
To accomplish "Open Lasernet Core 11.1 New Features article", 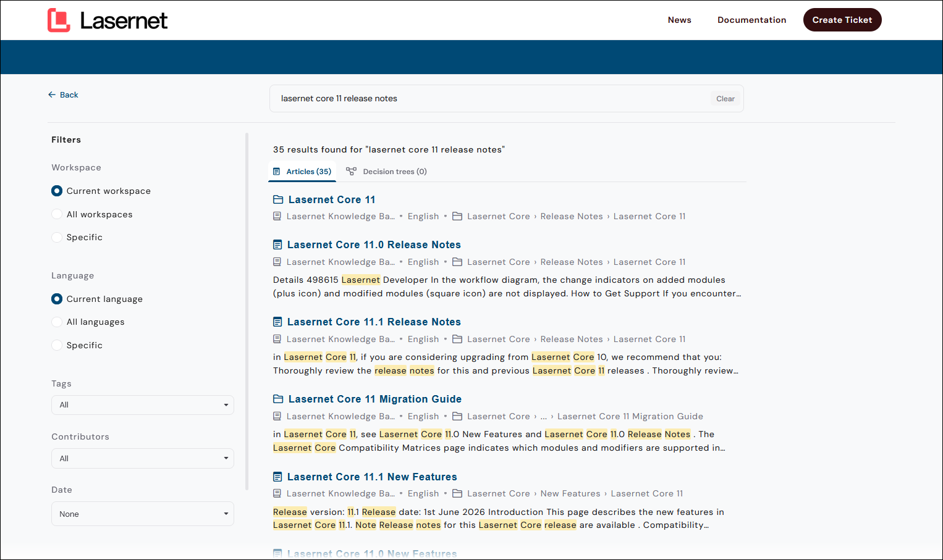I will [372, 477].
